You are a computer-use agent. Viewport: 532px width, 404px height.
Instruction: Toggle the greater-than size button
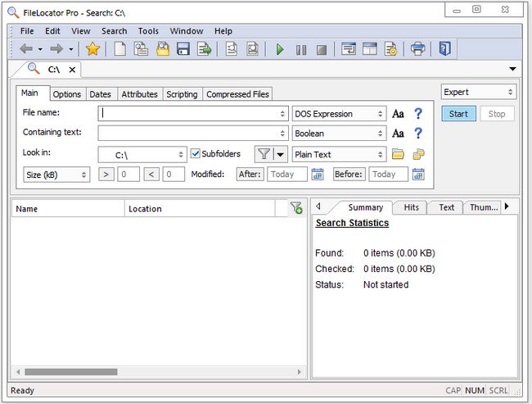click(x=106, y=175)
